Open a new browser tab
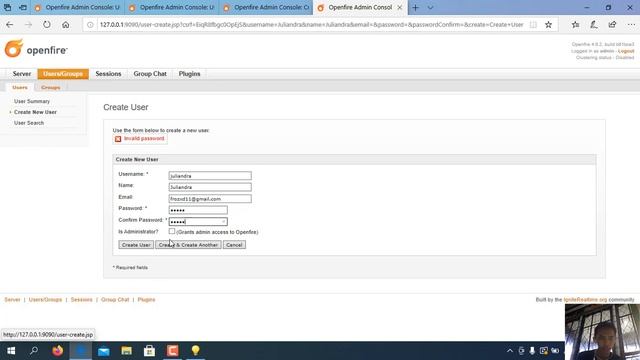 point(415,7)
